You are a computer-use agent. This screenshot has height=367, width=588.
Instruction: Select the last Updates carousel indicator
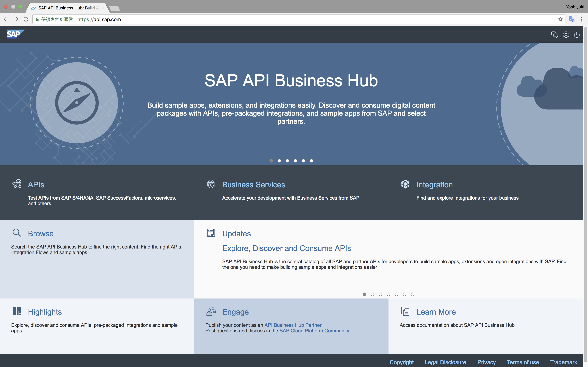(x=413, y=294)
